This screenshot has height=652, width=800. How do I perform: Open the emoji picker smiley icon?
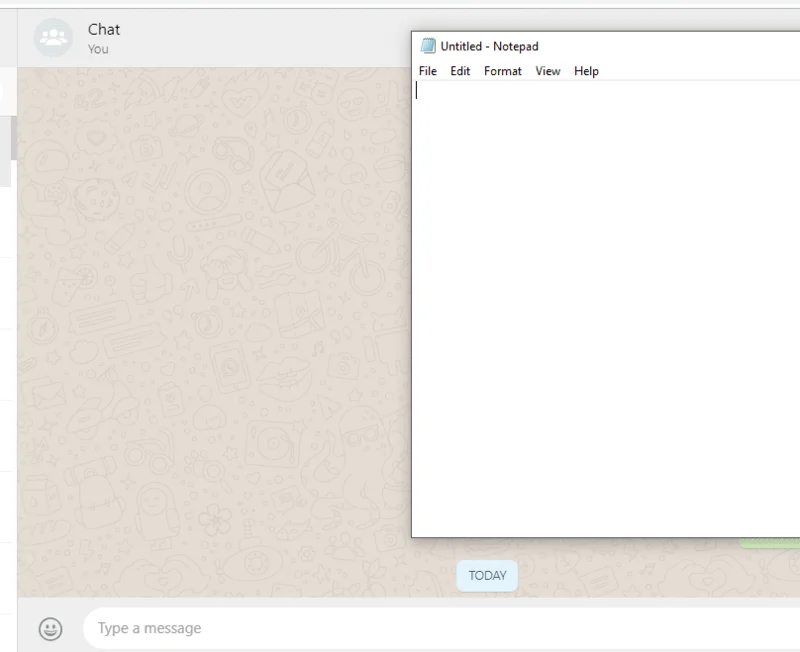coord(51,629)
